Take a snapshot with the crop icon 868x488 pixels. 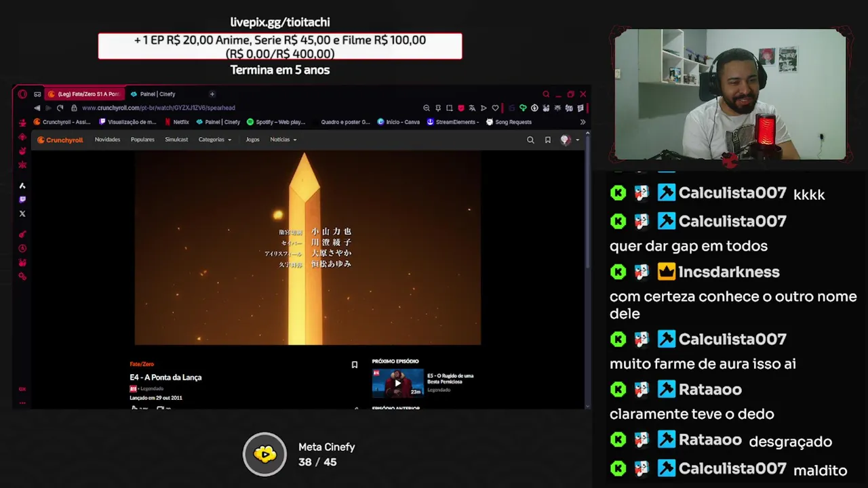click(450, 108)
